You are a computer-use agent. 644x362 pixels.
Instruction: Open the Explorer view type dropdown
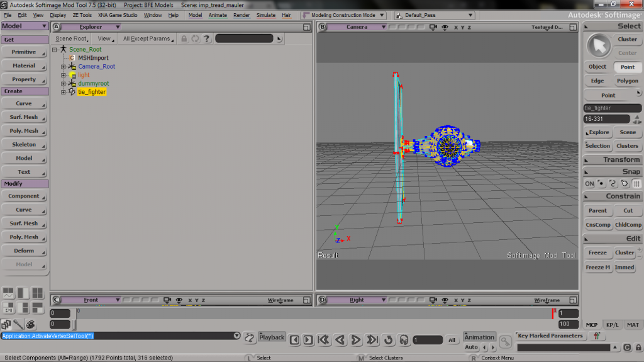(91, 27)
